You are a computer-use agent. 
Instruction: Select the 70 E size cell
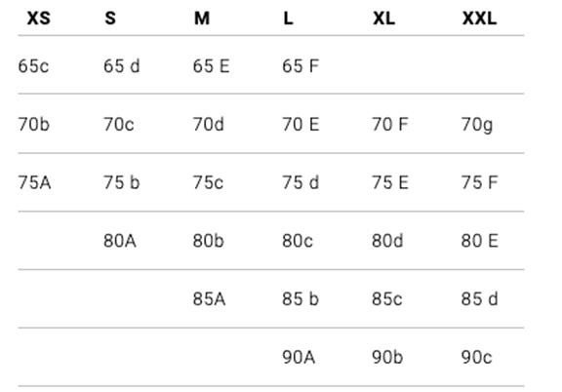tap(301, 125)
